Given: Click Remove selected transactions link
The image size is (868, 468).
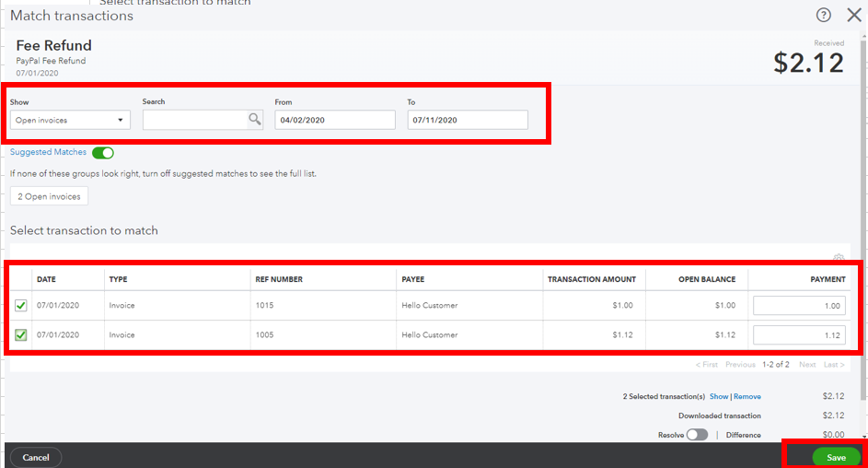Looking at the screenshot, I should pos(747,396).
